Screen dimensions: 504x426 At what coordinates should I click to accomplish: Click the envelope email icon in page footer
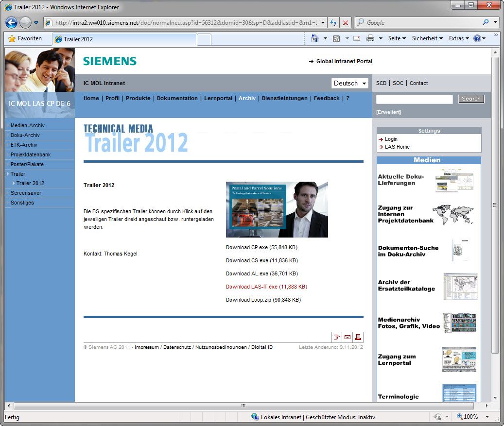[x=348, y=337]
